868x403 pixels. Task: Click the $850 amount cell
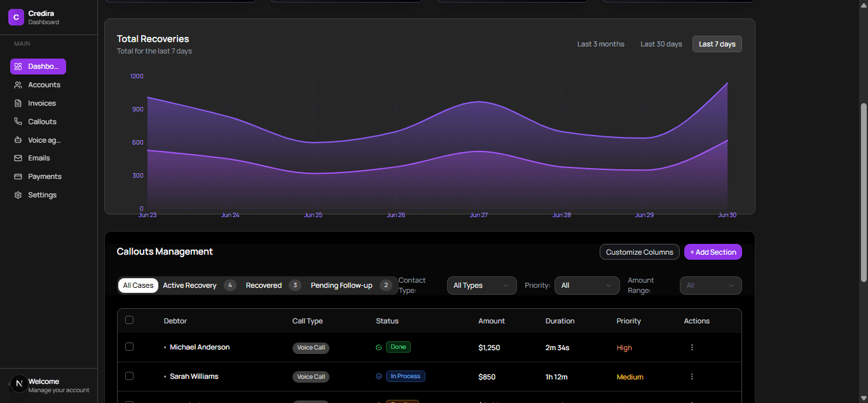click(x=487, y=377)
